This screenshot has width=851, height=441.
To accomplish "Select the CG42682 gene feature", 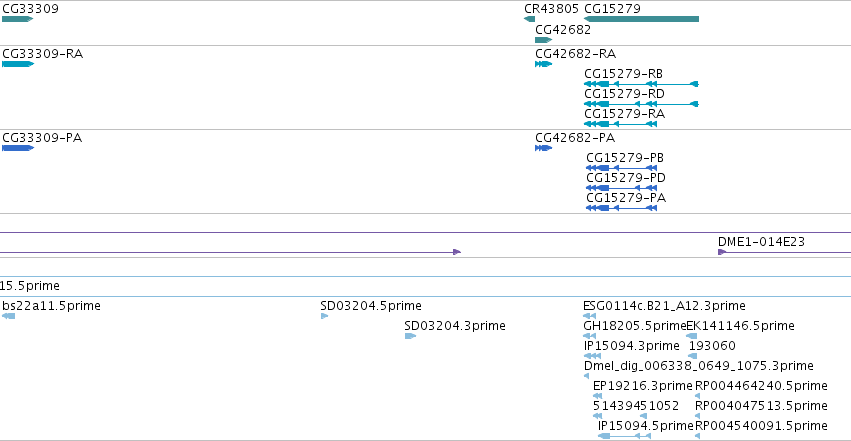I will [x=543, y=40].
